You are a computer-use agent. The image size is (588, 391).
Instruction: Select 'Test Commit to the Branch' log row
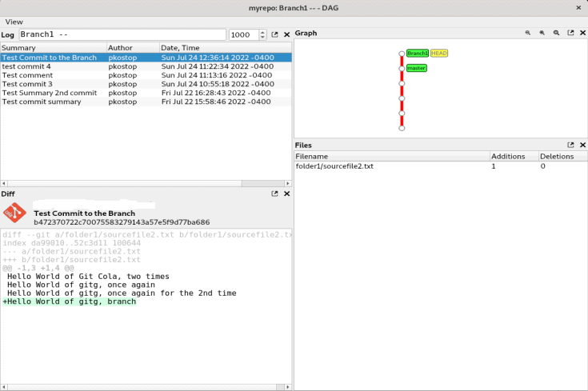click(146, 58)
